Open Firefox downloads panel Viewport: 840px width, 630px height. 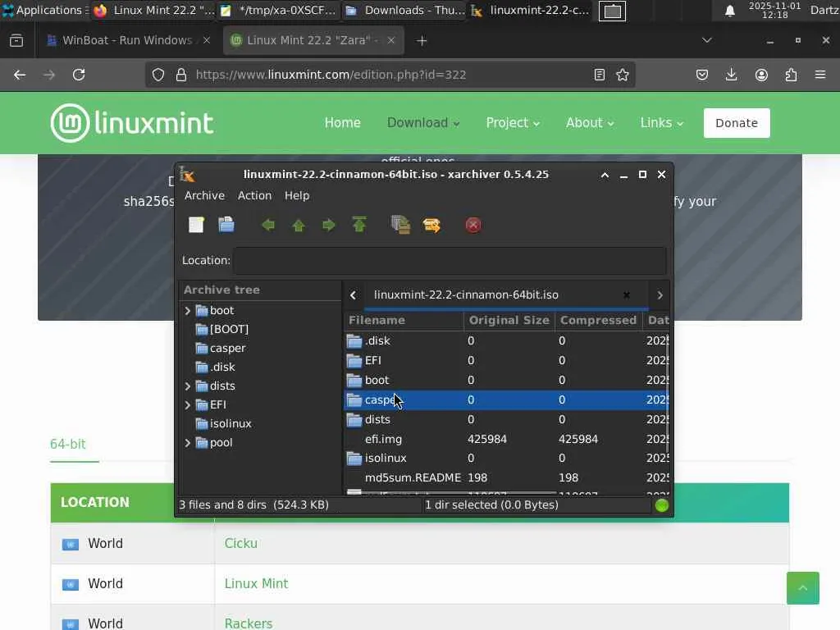pos(731,75)
